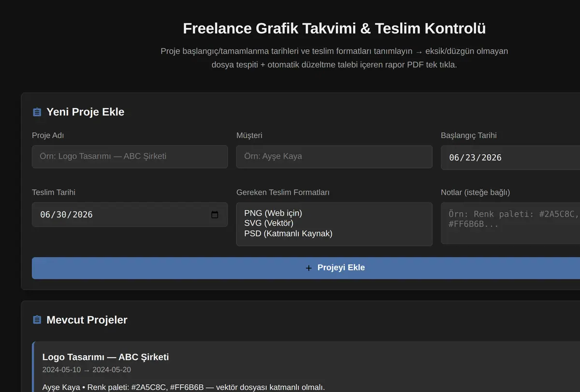
Task: Click the Proje Adı input field
Action: 130,157
